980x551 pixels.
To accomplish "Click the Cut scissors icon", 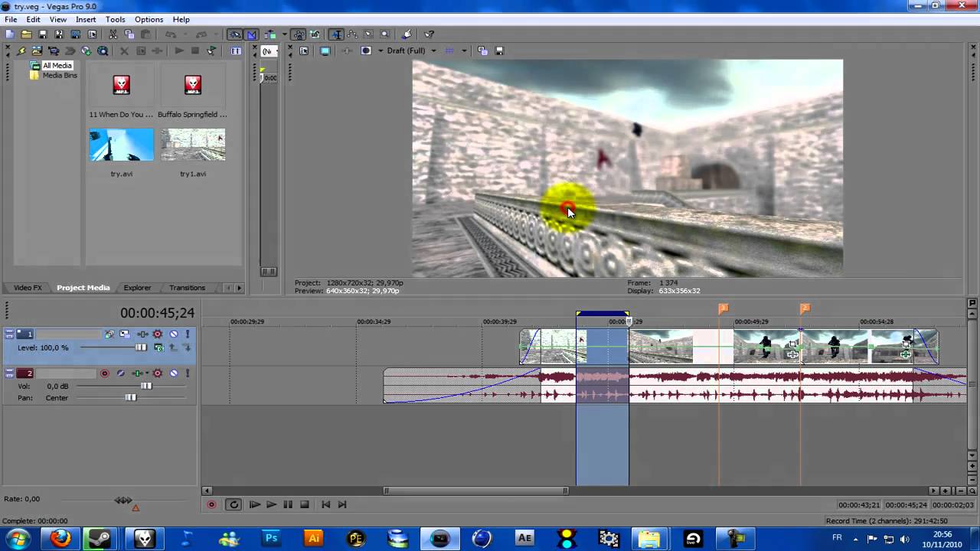I will (113, 34).
